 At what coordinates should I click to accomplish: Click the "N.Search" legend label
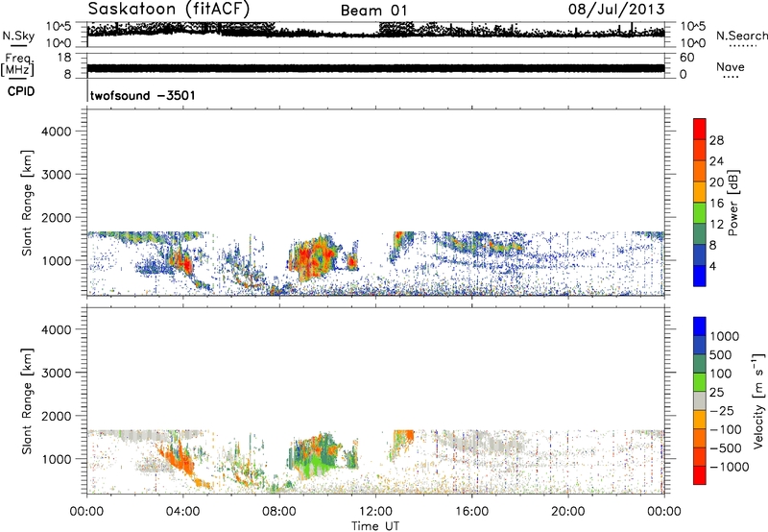pos(741,36)
